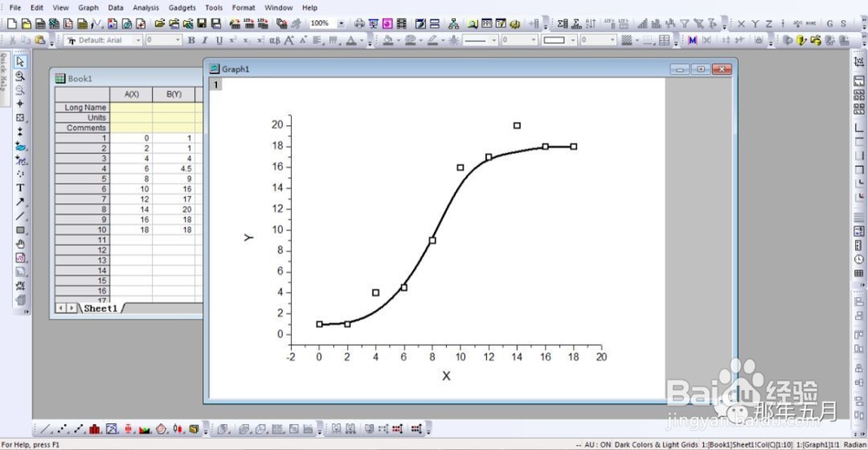868x450 pixels.
Task: Open the Window menu
Action: click(279, 8)
